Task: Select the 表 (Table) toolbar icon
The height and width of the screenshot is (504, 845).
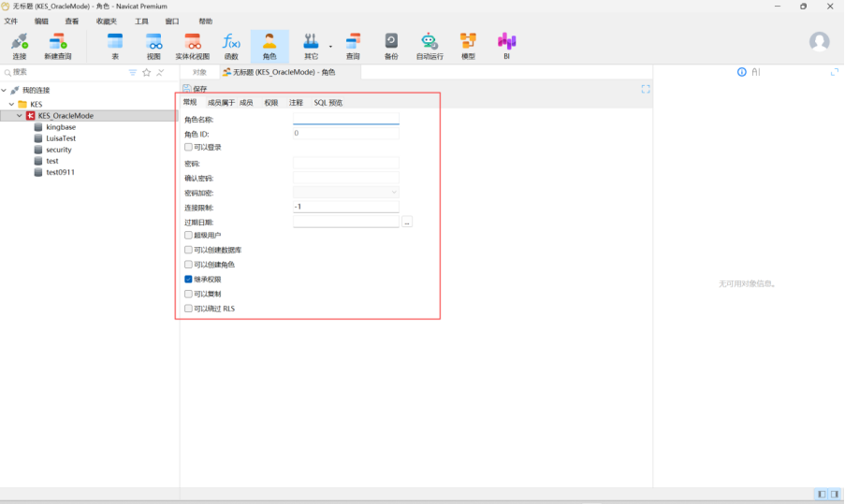Action: (115, 45)
